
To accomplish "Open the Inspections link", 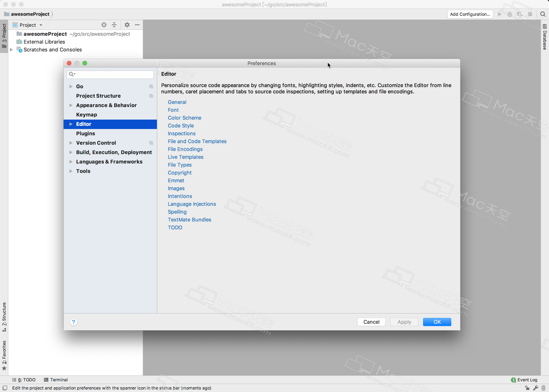I will tap(182, 133).
